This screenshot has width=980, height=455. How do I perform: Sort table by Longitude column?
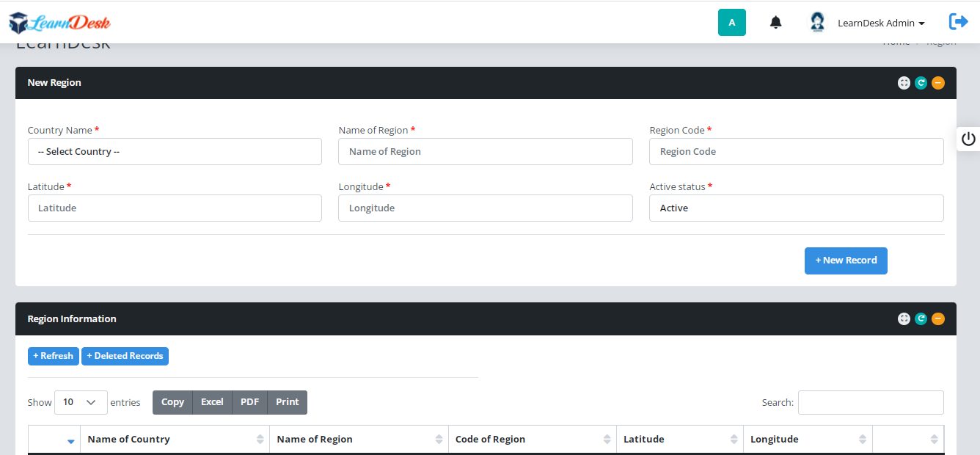pyautogui.click(x=808, y=440)
